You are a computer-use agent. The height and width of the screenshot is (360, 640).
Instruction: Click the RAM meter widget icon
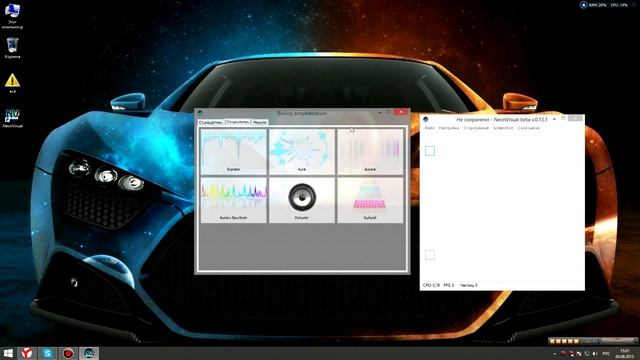click(x=583, y=5)
